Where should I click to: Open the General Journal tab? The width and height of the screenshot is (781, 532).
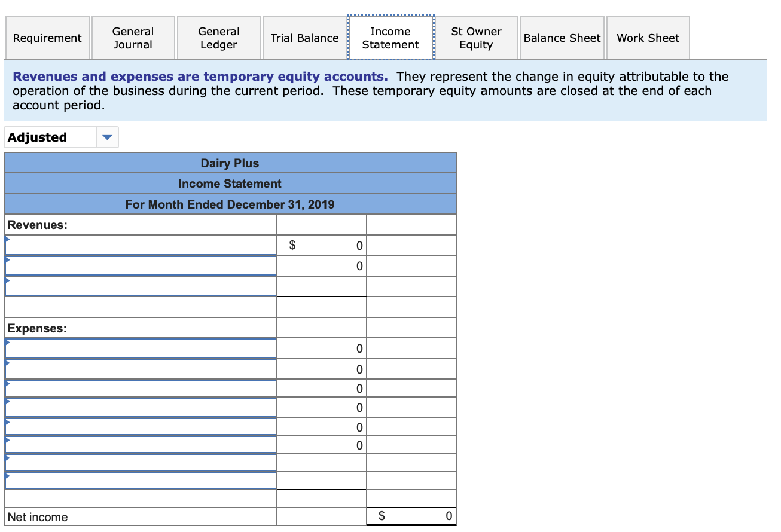[x=133, y=37]
